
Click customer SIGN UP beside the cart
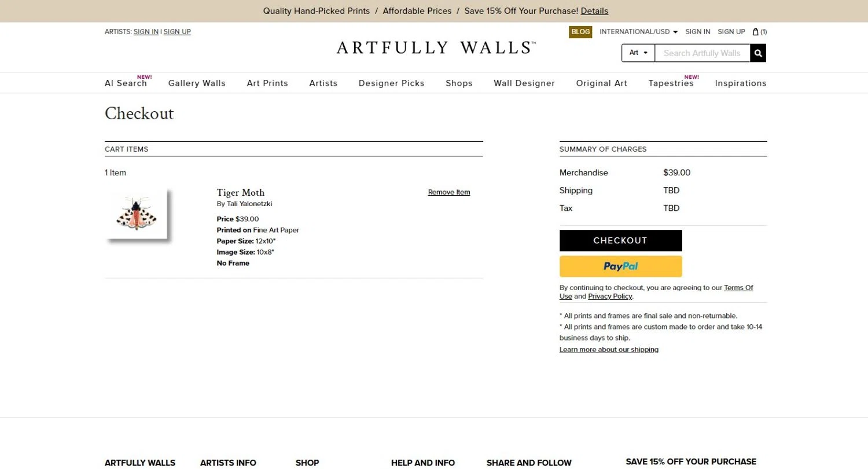tap(731, 32)
